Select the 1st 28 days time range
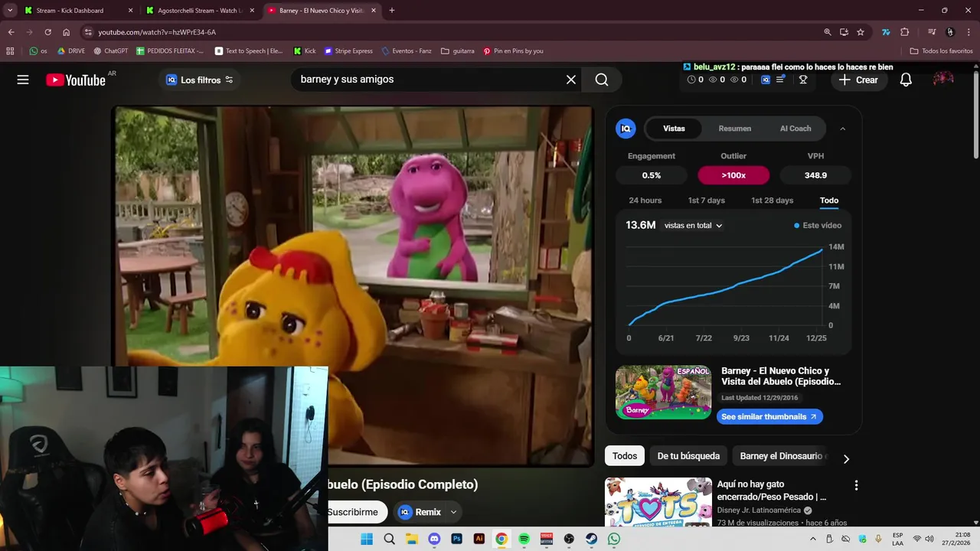 [x=772, y=201]
